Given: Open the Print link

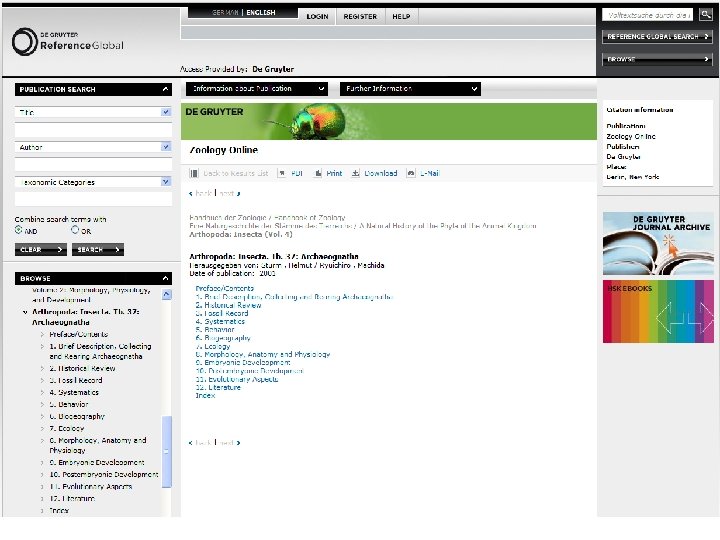Looking at the screenshot, I should [334, 173].
